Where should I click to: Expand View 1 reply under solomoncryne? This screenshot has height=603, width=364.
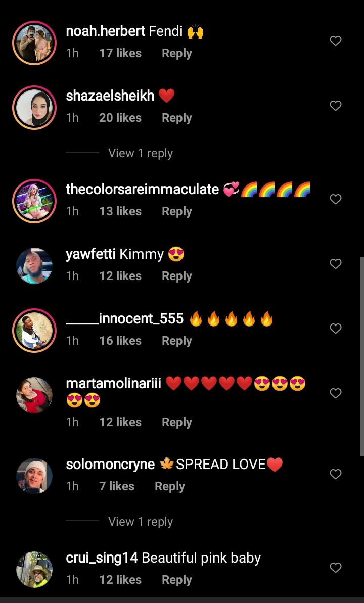pos(141,522)
